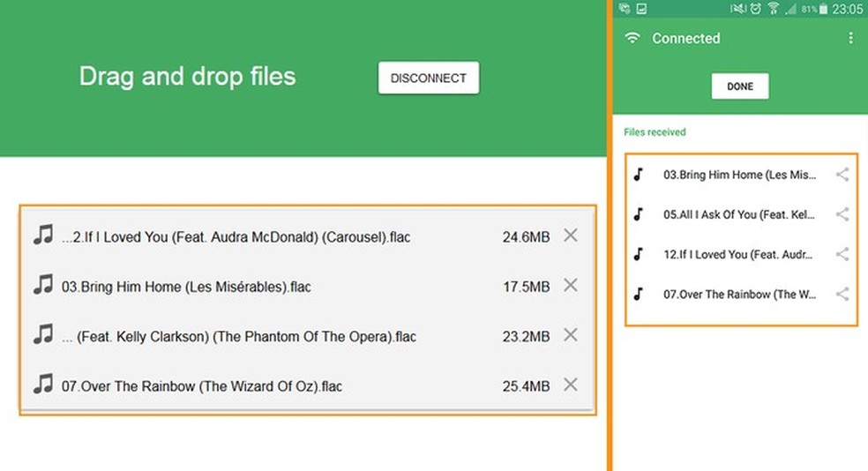Select file name ending (Carousel).flac

(x=236, y=237)
